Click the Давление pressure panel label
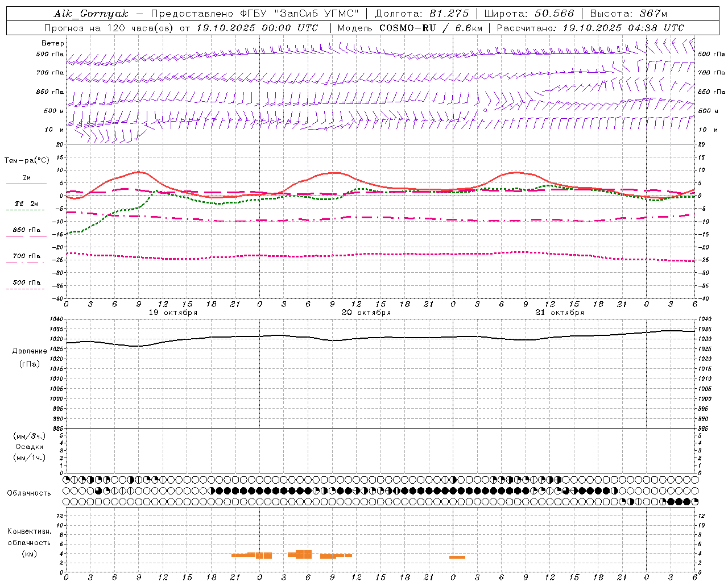 pyautogui.click(x=30, y=351)
